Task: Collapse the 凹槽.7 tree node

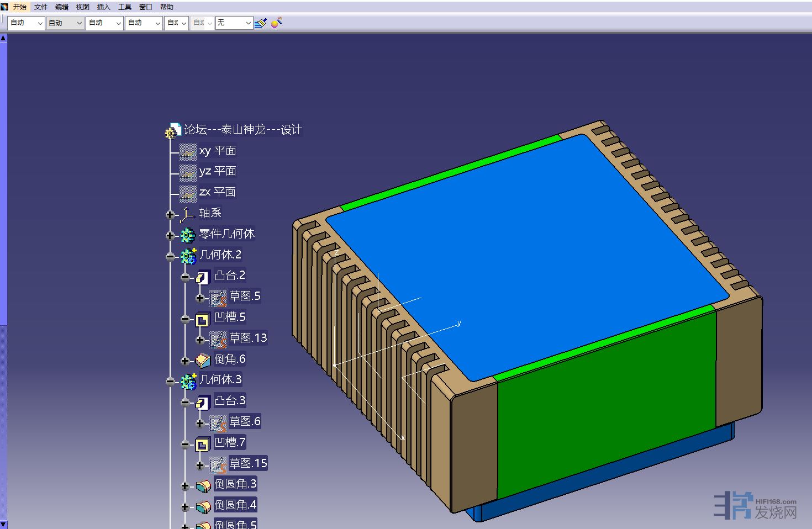Action: [185, 444]
